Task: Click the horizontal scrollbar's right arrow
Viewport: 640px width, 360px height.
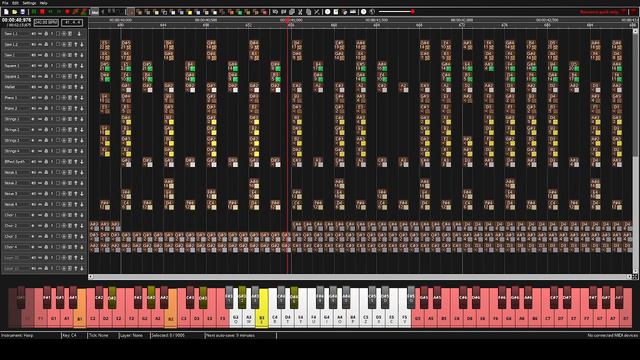Action: click(x=629, y=277)
